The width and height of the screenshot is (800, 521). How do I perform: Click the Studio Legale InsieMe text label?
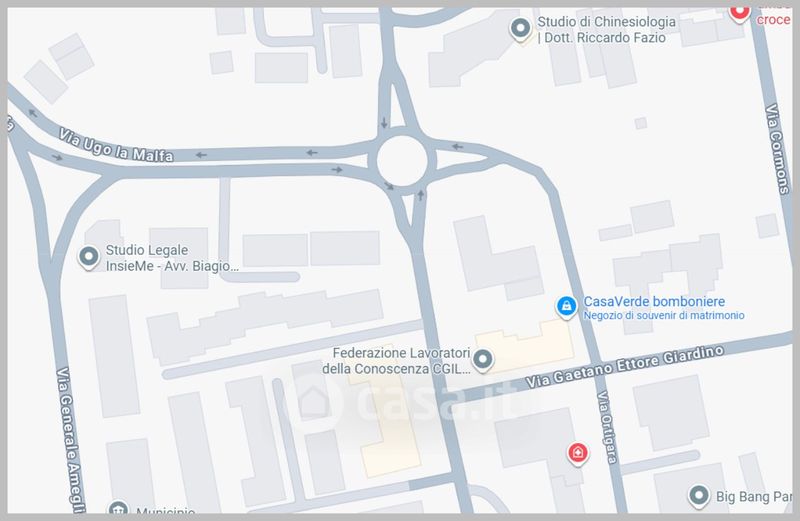(x=172, y=258)
